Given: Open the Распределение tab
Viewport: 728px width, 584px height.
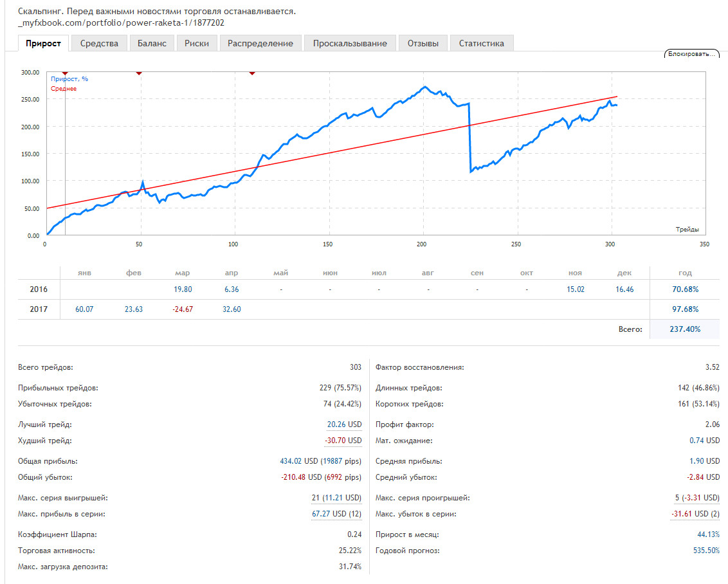Looking at the screenshot, I should 260,43.
